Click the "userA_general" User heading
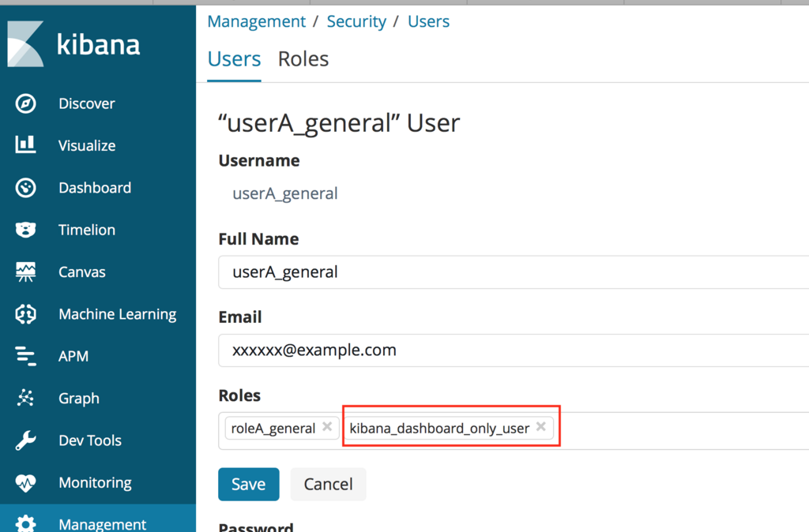The image size is (809, 532). point(339,123)
